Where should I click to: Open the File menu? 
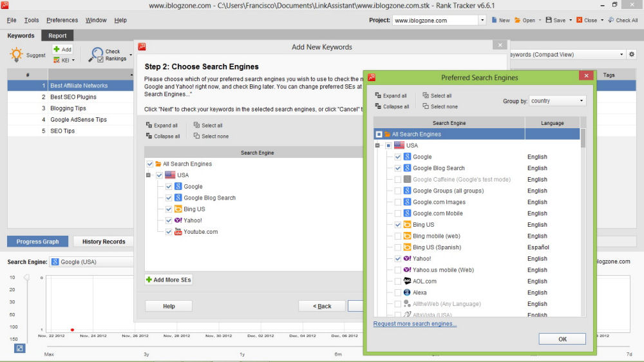click(12, 20)
